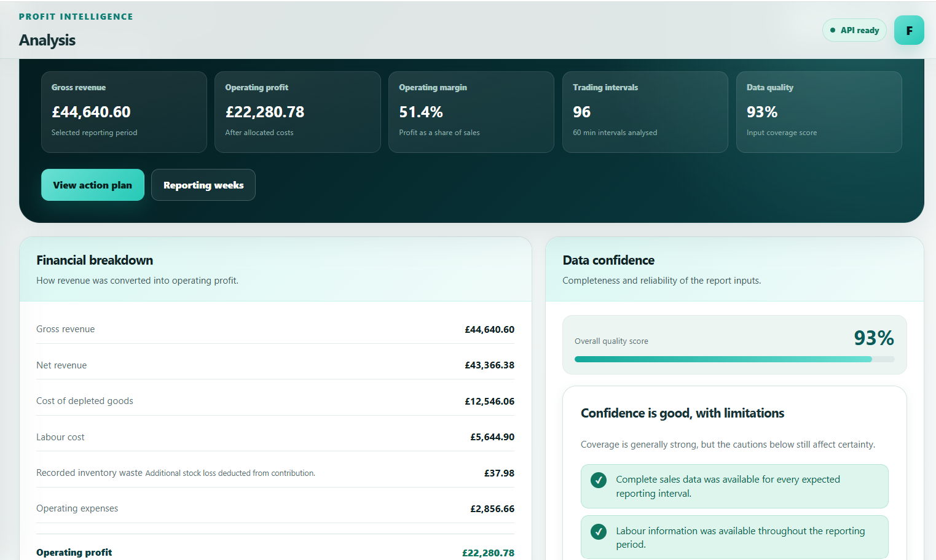Click the Profit as a share of sales caption
Image resolution: width=936 pixels, height=560 pixels.
pos(439,133)
